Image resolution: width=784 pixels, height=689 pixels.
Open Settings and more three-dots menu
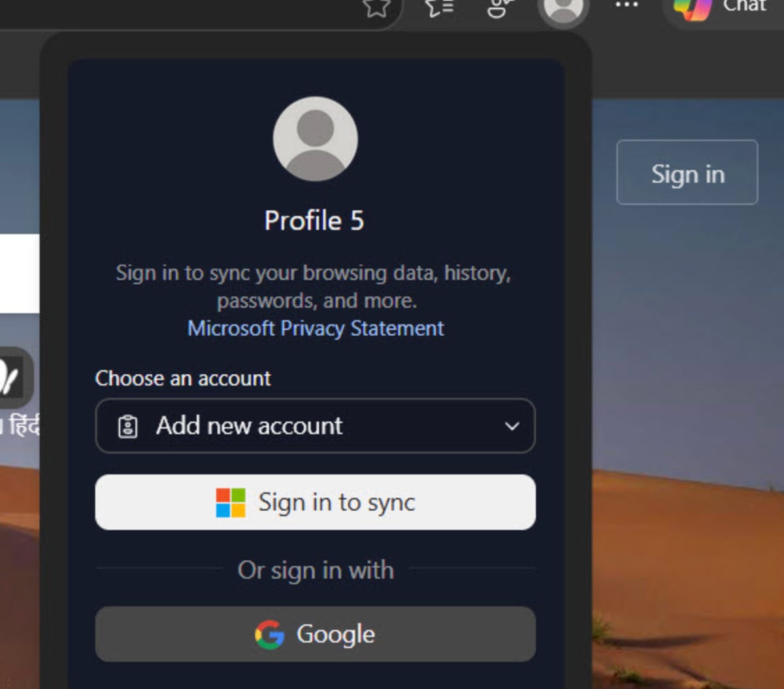pyautogui.click(x=627, y=6)
